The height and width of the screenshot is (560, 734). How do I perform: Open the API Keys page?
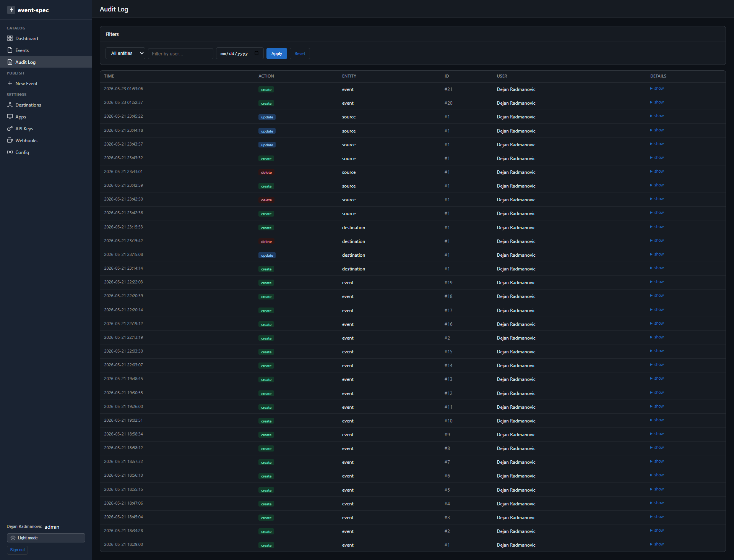click(x=46, y=128)
